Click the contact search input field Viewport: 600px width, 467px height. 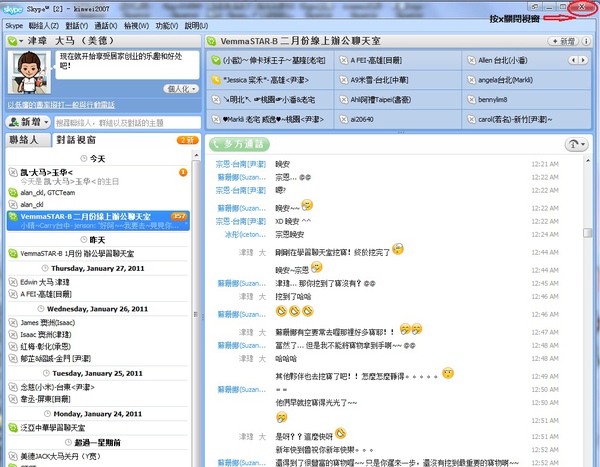[127, 122]
